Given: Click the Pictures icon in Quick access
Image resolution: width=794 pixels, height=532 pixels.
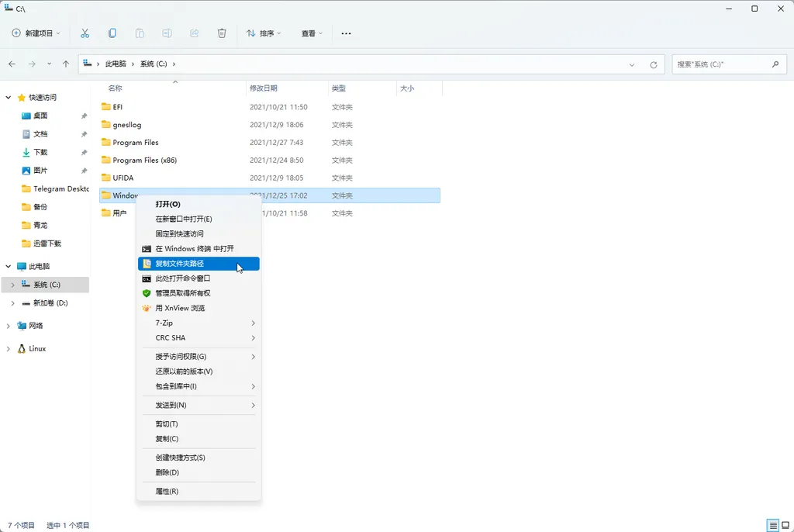Looking at the screenshot, I should coord(26,171).
